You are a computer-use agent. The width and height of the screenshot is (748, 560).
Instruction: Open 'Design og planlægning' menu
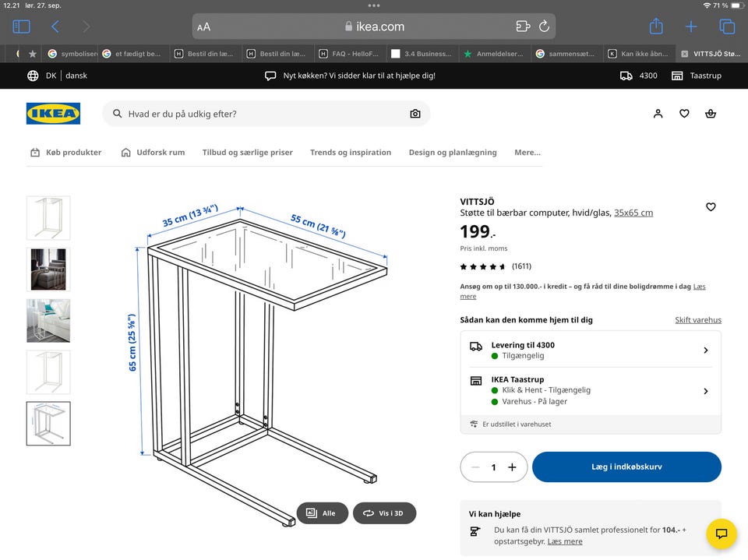(453, 153)
